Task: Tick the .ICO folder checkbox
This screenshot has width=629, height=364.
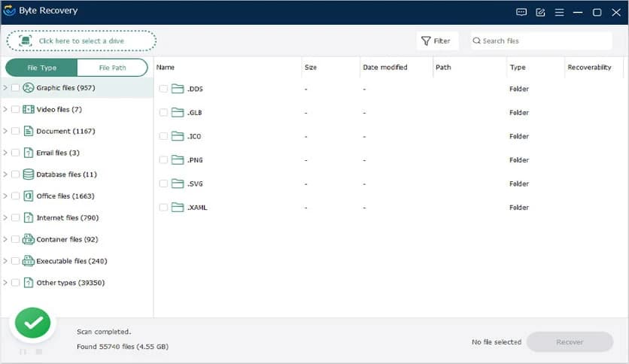Action: pos(163,136)
